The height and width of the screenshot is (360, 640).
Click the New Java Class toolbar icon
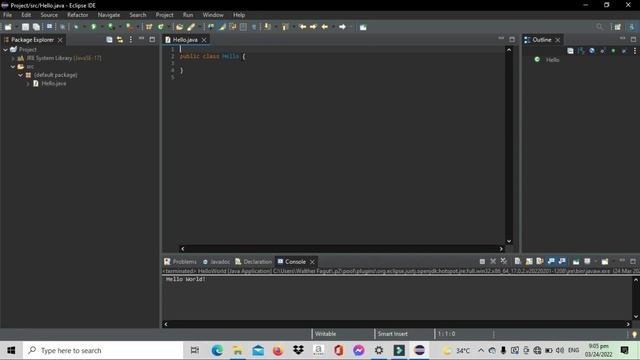161,27
